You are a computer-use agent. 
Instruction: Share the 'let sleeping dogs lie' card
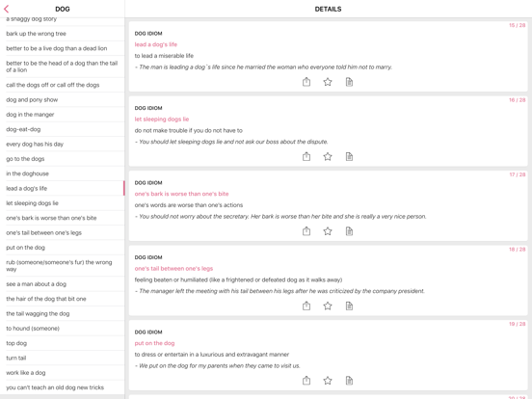click(306, 156)
